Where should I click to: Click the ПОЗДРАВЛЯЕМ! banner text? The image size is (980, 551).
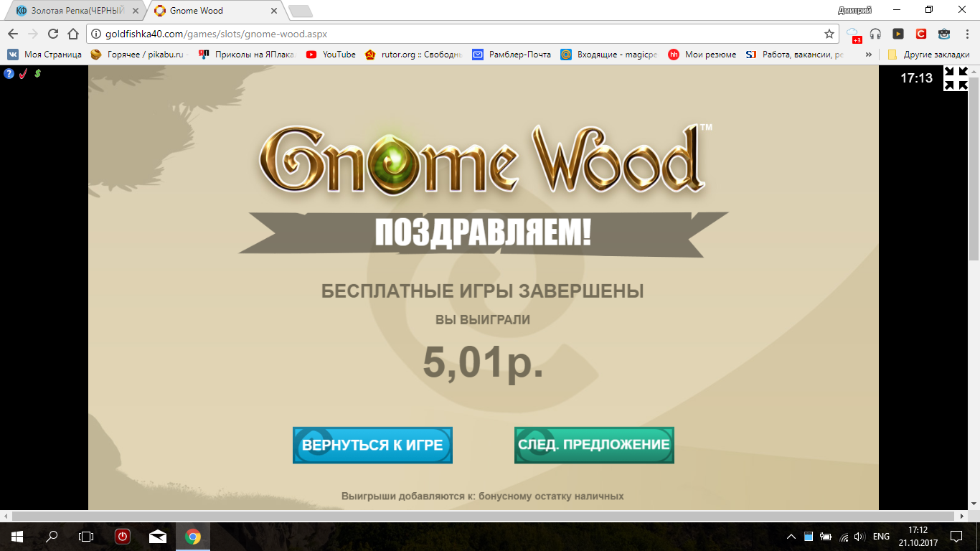tap(483, 232)
